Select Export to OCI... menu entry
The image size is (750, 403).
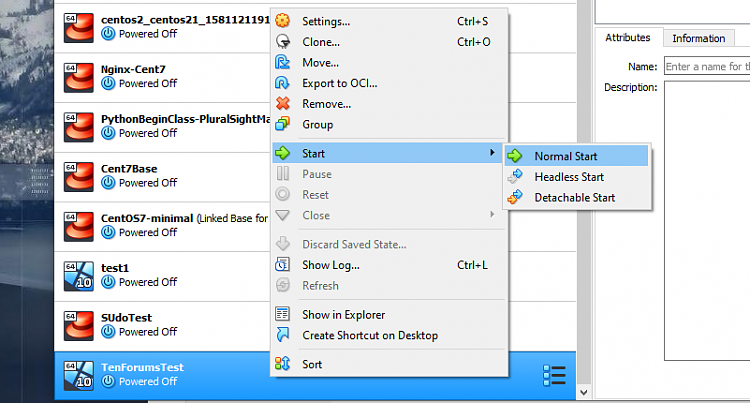point(389,83)
